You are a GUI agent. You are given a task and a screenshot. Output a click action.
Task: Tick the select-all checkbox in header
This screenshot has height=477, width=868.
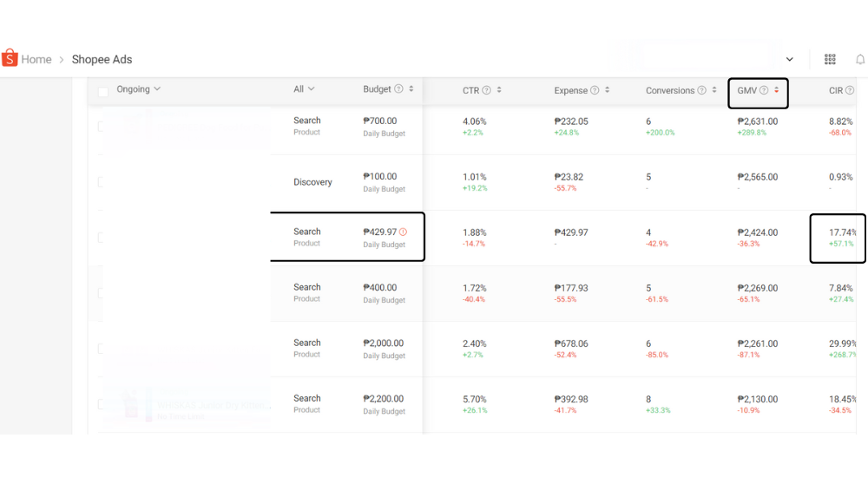pos(103,92)
